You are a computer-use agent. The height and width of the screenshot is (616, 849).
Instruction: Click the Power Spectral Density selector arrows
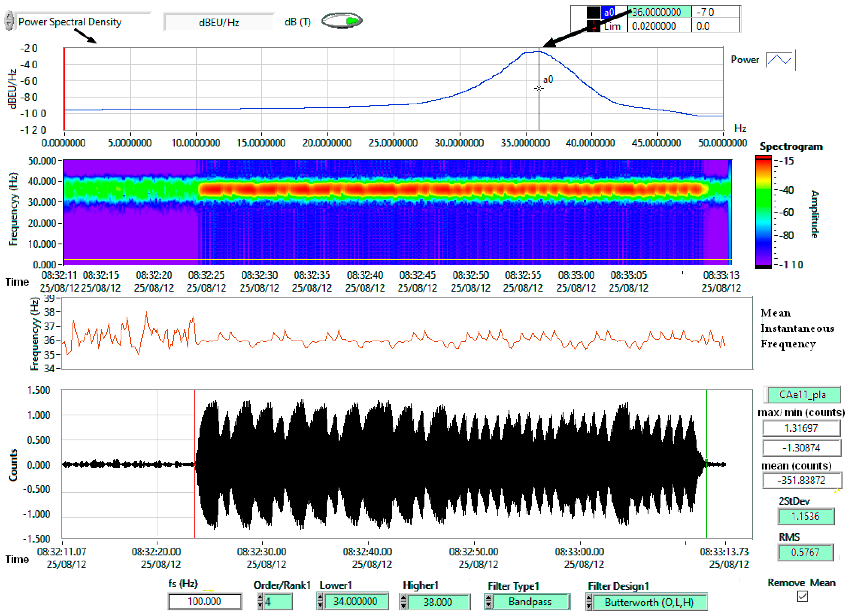[9, 21]
